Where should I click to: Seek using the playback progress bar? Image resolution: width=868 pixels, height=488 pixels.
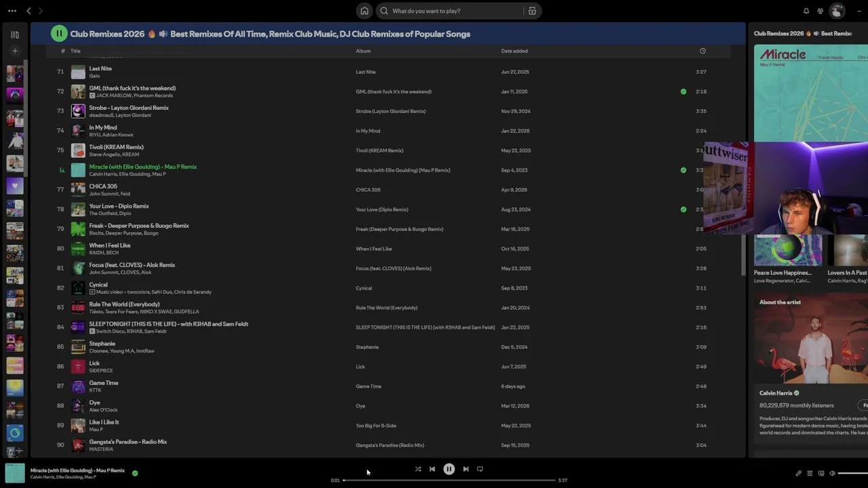449,480
